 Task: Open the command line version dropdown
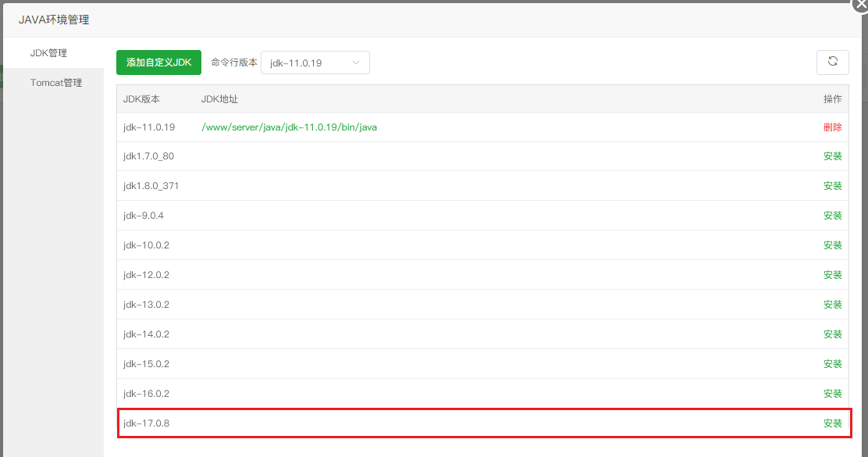point(315,63)
